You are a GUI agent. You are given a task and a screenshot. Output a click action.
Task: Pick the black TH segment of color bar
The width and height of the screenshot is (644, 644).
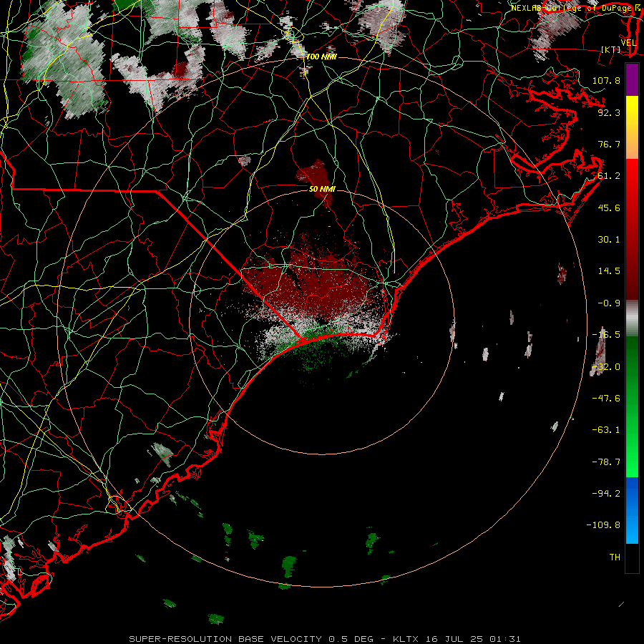coord(632,557)
